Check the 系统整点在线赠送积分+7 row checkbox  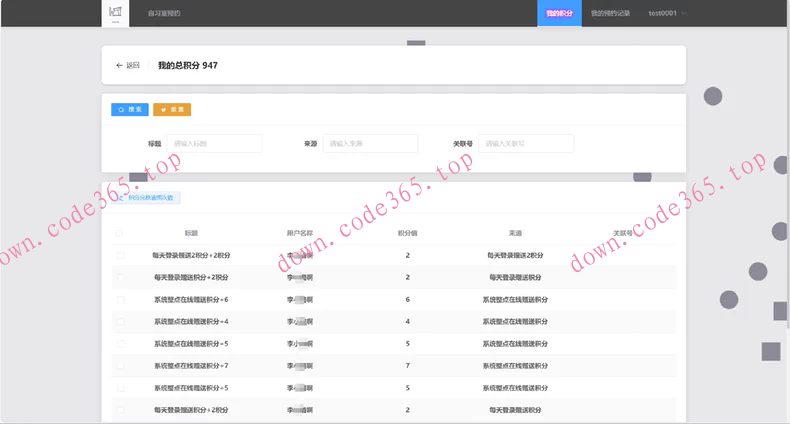click(x=120, y=366)
